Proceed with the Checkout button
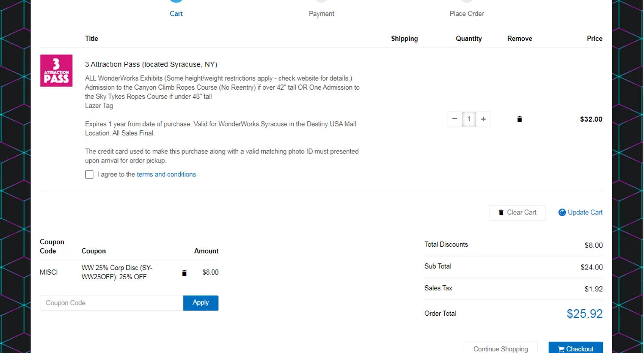 (x=576, y=348)
